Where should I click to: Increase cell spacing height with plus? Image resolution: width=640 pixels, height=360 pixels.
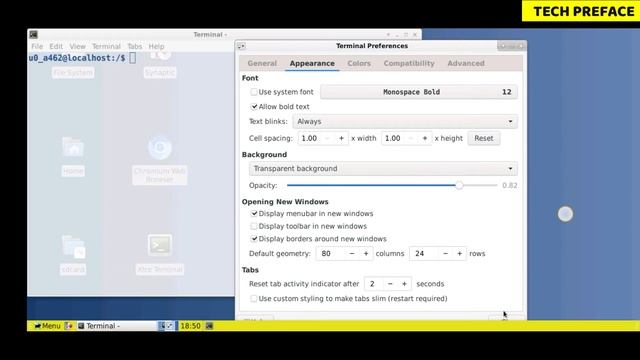click(424, 138)
